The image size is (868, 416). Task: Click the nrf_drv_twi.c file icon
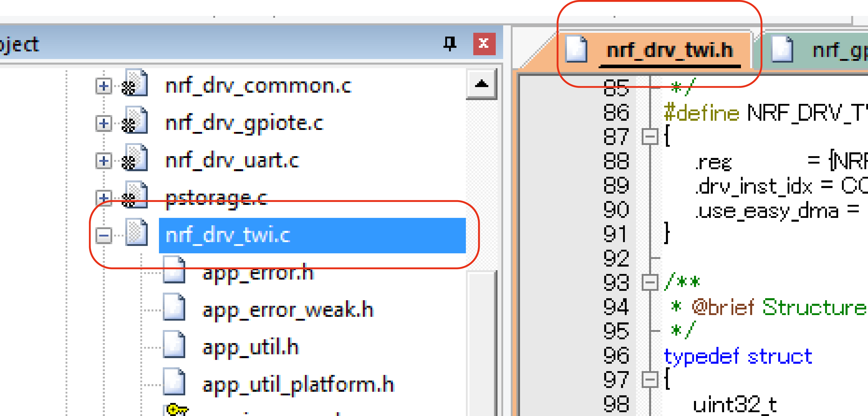click(x=137, y=232)
